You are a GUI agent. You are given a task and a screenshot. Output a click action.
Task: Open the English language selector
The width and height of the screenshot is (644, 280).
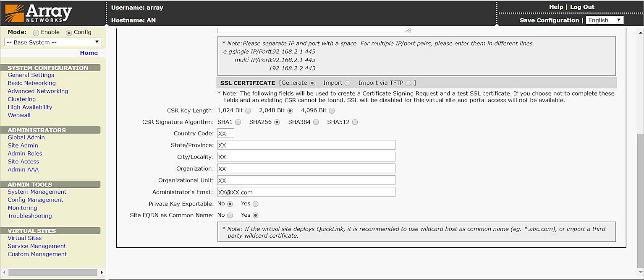coord(604,20)
